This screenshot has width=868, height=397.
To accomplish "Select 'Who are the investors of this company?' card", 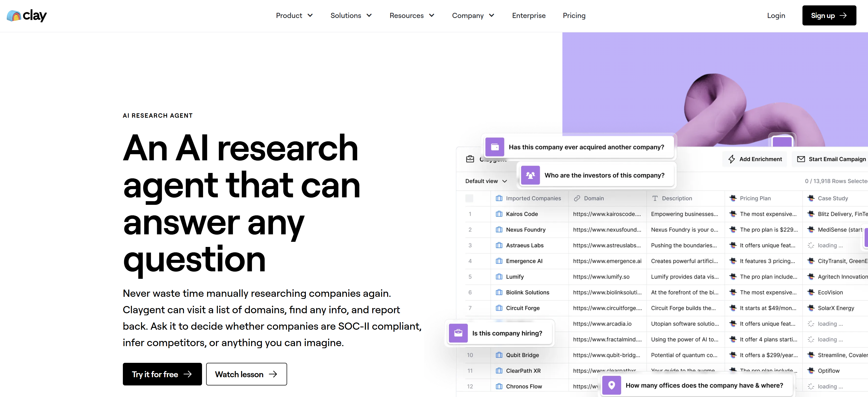I will [597, 175].
